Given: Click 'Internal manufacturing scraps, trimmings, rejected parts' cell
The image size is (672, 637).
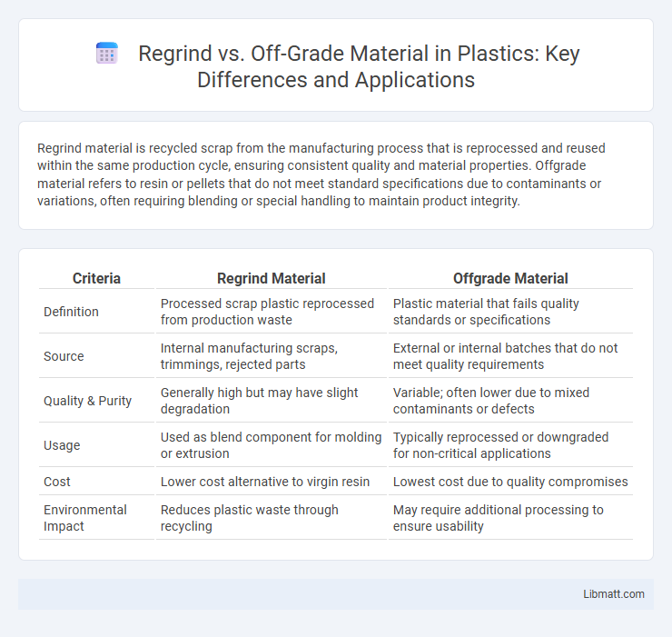Looking at the screenshot, I should (249, 356).
